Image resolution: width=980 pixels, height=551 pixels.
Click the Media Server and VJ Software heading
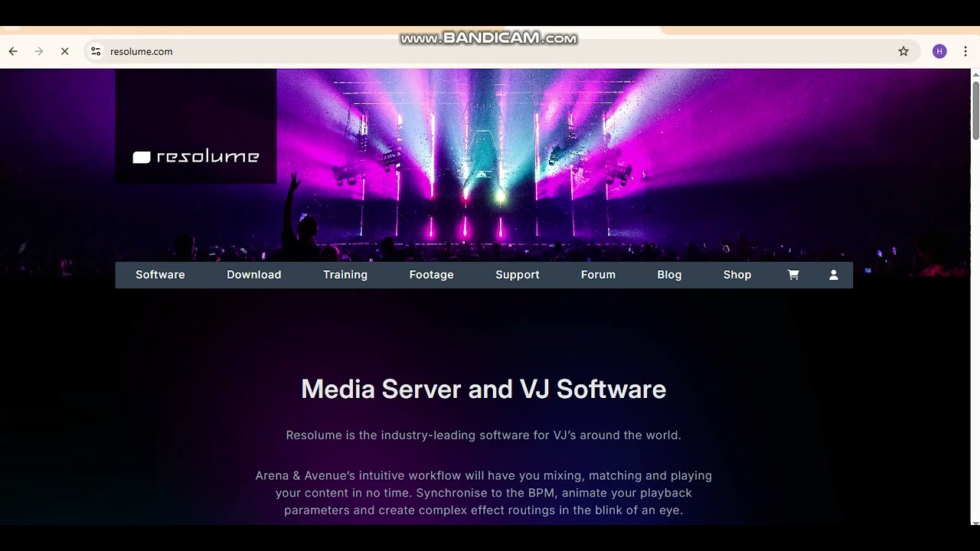click(484, 390)
